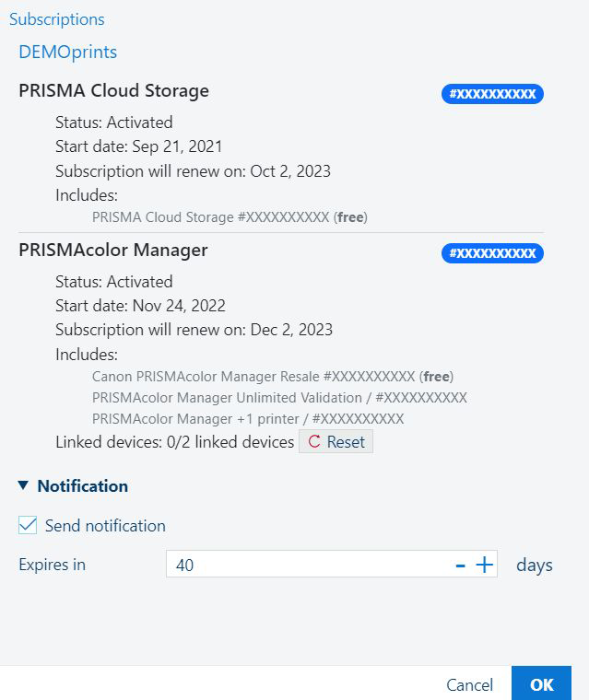The width and height of the screenshot is (589, 700).
Task: Uncheck the Send notification checkbox
Action: tap(28, 526)
